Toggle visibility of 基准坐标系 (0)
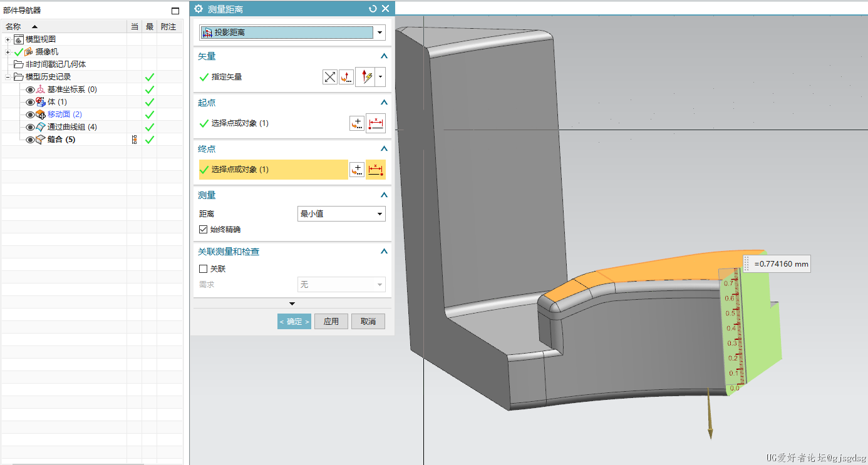This screenshot has width=868, height=465. pyautogui.click(x=30, y=89)
